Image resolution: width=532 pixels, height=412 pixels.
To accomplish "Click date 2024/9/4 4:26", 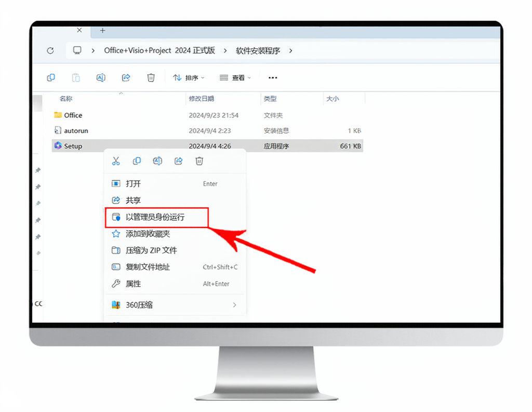I will point(210,146).
